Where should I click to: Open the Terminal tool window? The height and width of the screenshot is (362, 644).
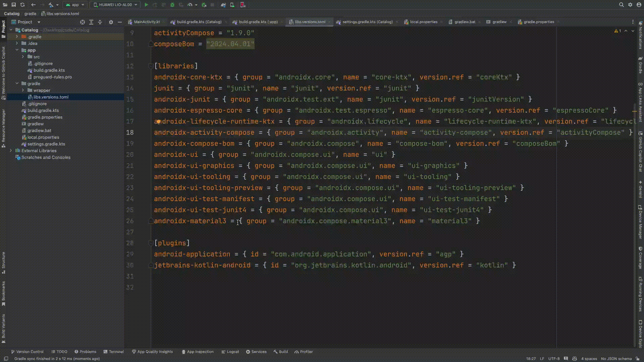114,352
